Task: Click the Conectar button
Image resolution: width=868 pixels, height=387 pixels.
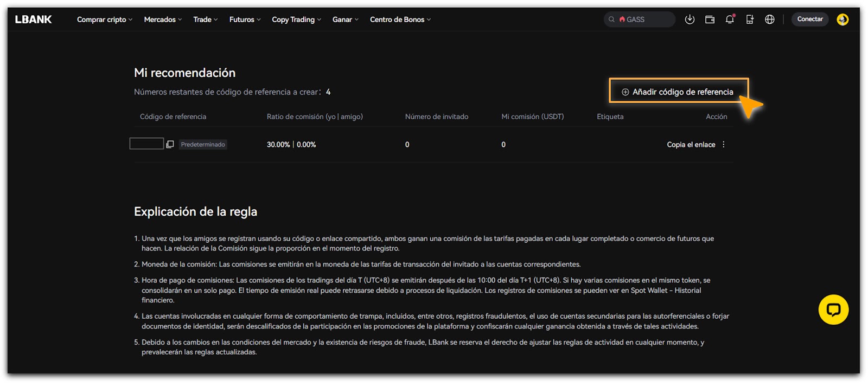Action: click(810, 19)
